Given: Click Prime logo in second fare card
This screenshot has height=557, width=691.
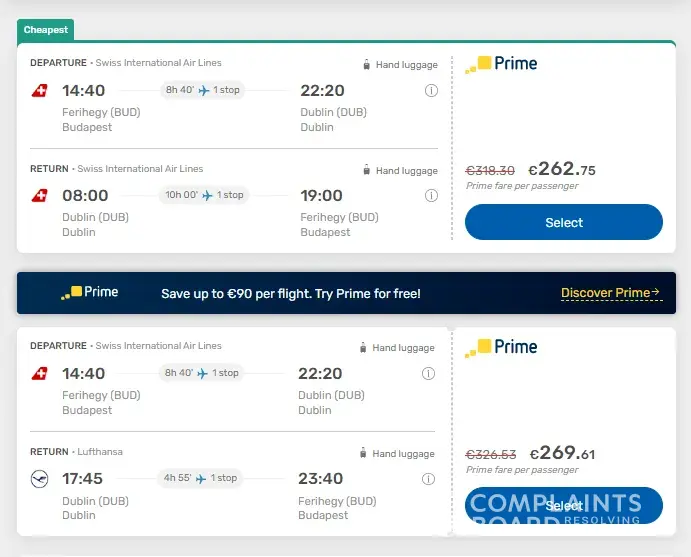Looking at the screenshot, I should click(x=501, y=346).
